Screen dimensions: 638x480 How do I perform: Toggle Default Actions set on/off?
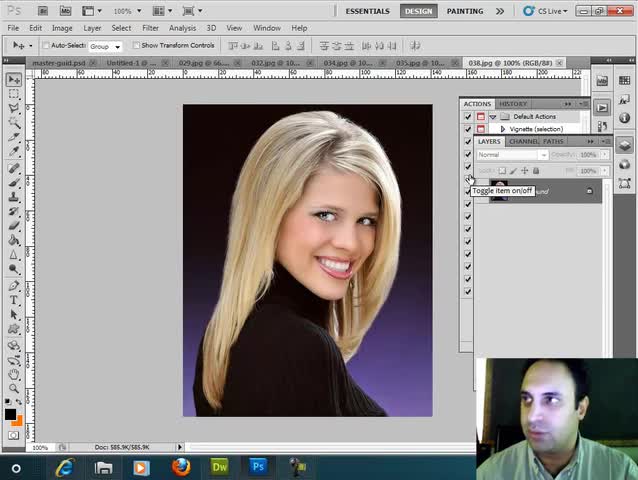pos(468,117)
